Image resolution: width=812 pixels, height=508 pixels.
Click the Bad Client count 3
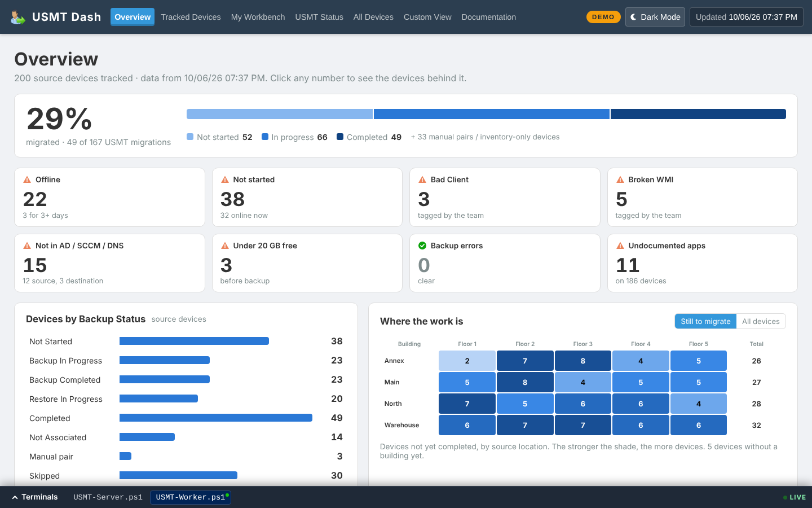424,199
